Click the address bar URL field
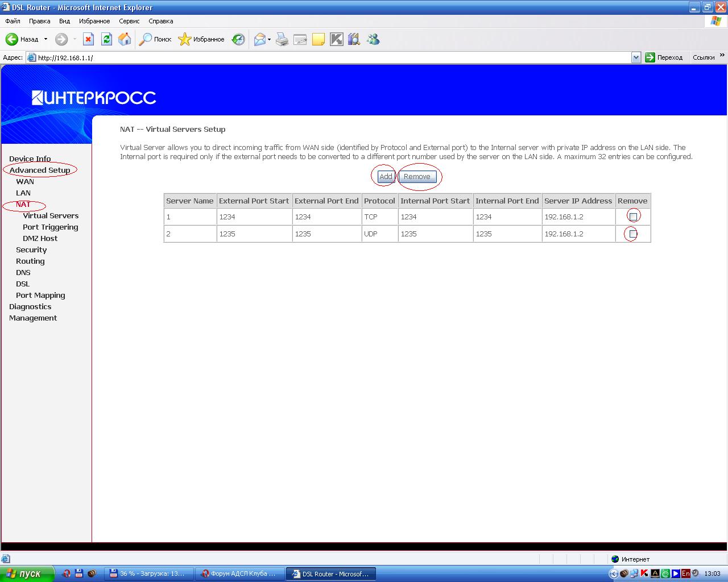The image size is (728, 582). [x=330, y=57]
